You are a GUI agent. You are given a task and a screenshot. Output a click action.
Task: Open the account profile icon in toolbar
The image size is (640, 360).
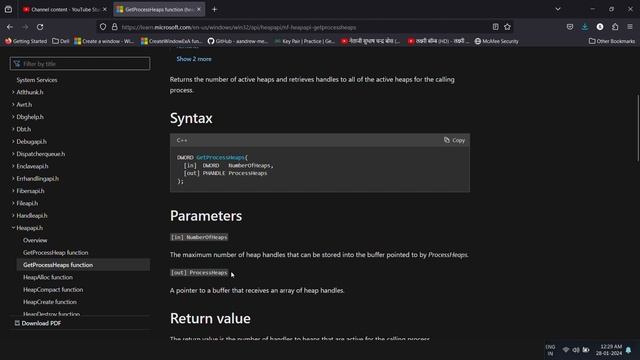point(600,27)
